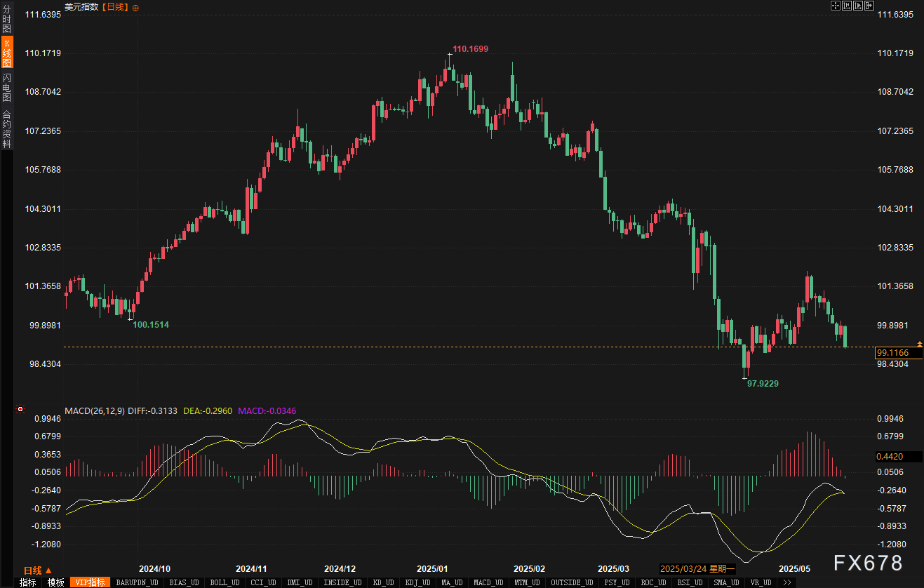Open the 闪电图 sidebar tab
Image resolution: width=924 pixels, height=588 pixels.
click(x=6, y=87)
